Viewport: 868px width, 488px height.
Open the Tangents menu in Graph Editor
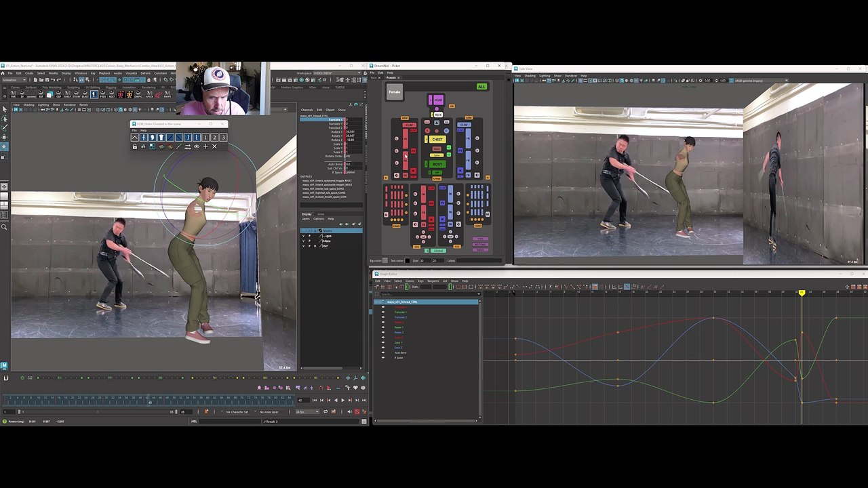pos(432,281)
